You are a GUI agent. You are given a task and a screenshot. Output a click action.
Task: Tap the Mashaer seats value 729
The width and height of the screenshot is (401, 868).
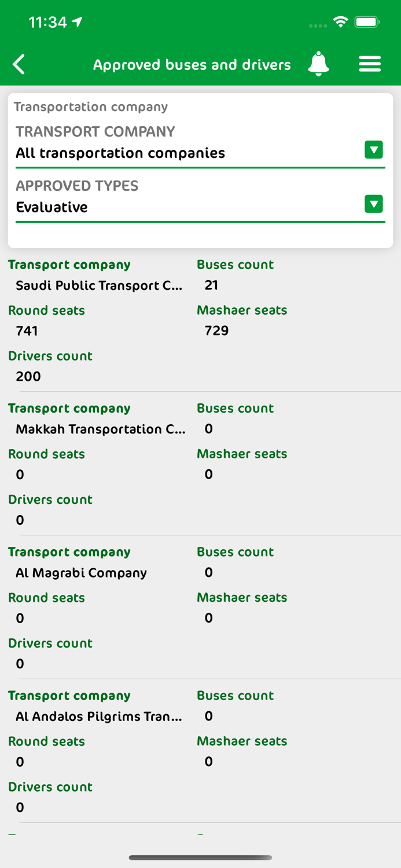(x=216, y=331)
